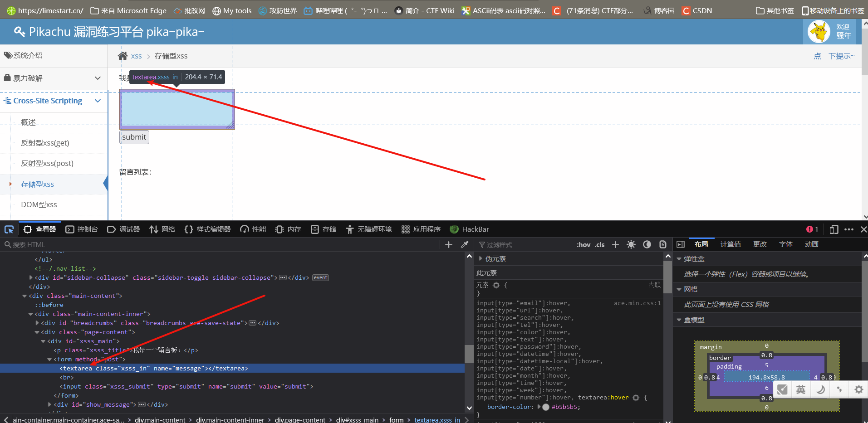Click the submit button on the page

click(x=134, y=137)
